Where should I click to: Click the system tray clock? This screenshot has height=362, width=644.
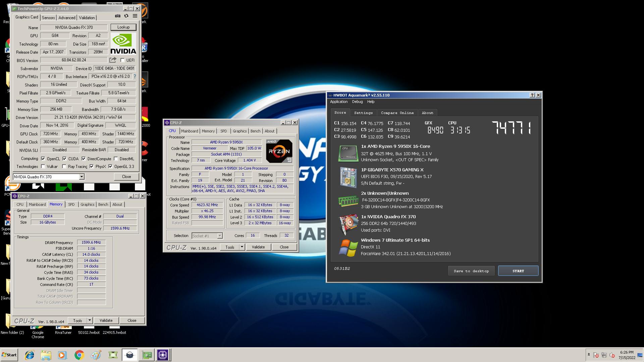point(627,355)
